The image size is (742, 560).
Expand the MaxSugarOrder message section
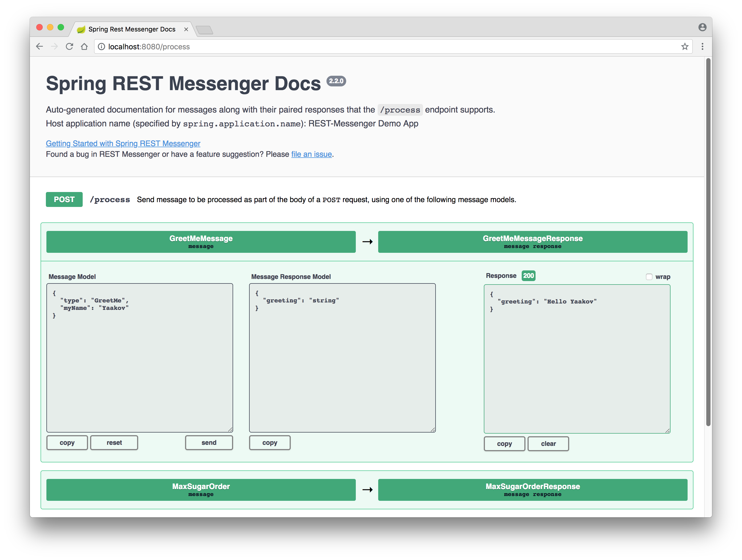[201, 489]
